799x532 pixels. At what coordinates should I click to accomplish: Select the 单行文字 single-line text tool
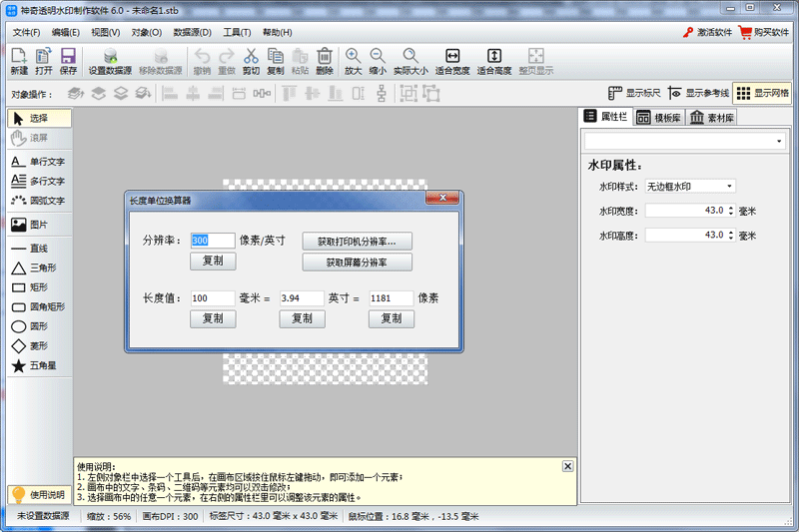38,161
